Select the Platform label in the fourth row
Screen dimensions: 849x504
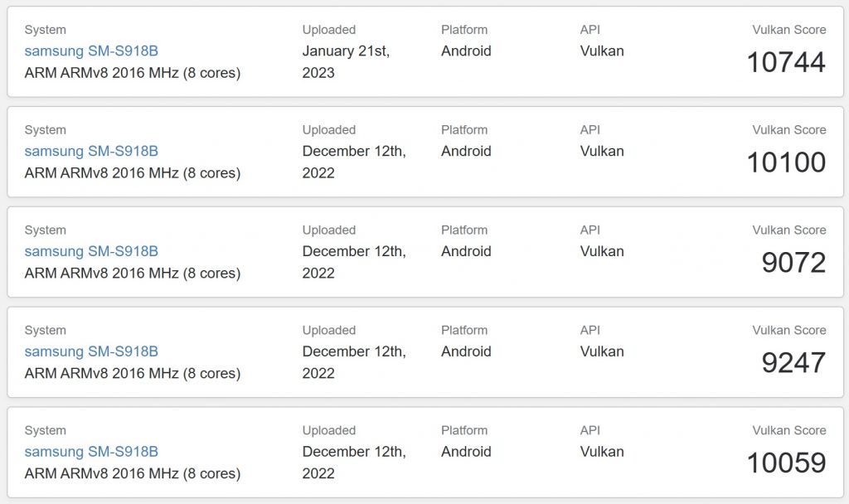[x=464, y=330]
